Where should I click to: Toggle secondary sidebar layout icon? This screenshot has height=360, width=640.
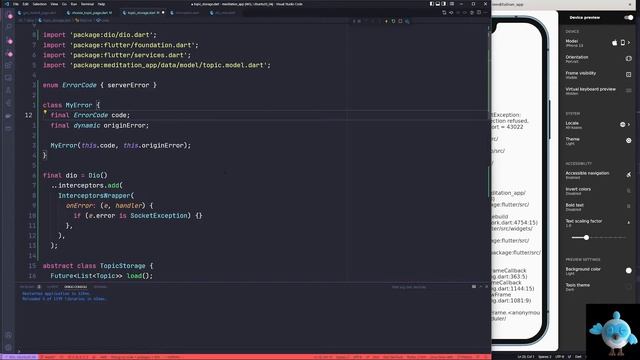[444, 4]
